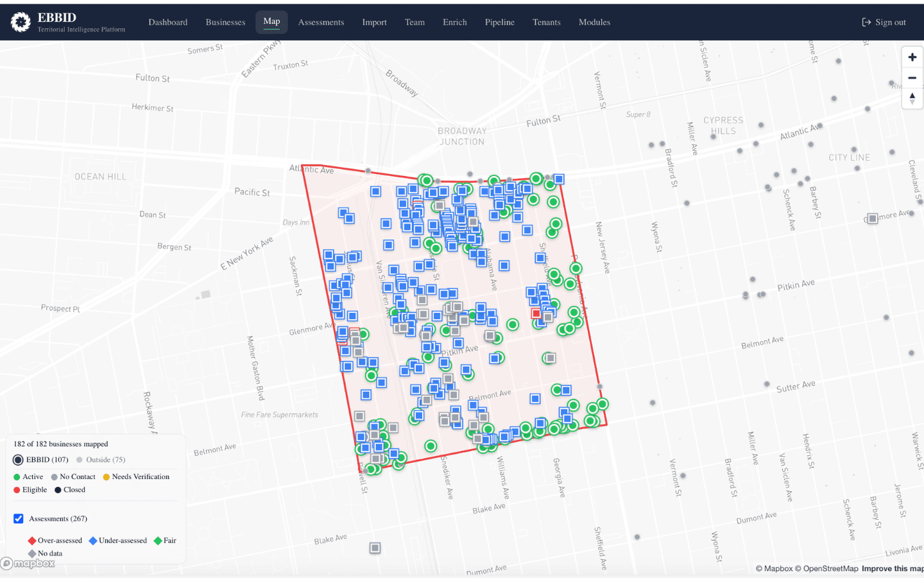This screenshot has width=924, height=578.
Task: Open the Modules menu item
Action: click(x=594, y=22)
